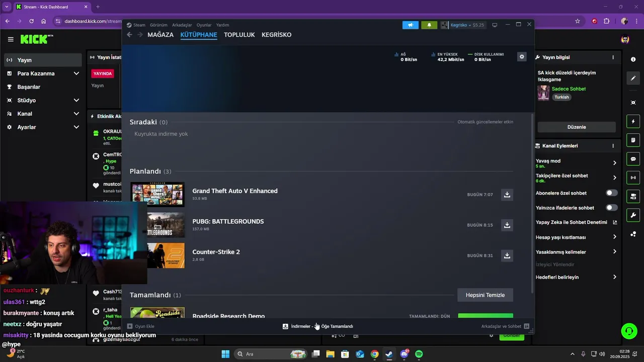644x362 pixels.
Task: Click the broadcast signal icon in Kick rail
Action: (x=633, y=177)
